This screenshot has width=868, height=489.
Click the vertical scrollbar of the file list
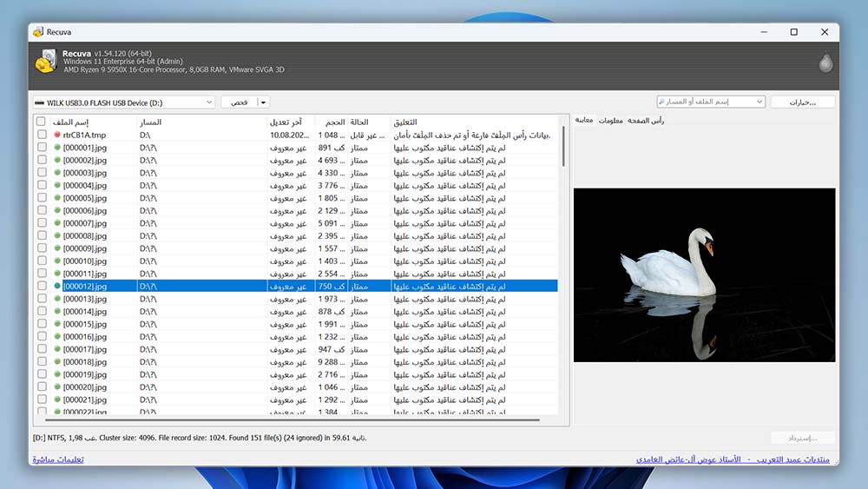point(563,146)
